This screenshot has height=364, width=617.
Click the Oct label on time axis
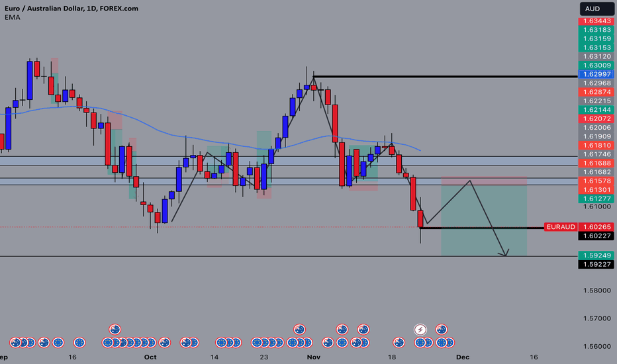pos(150,357)
